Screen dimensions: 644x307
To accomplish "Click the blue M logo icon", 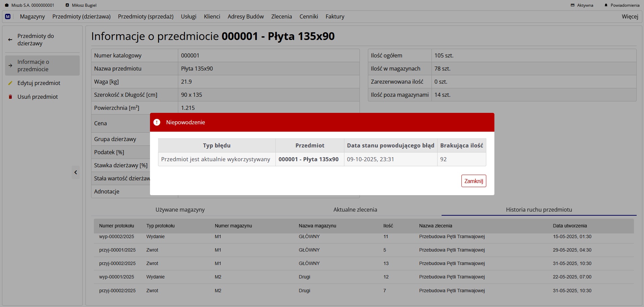I will pyautogui.click(x=8, y=16).
